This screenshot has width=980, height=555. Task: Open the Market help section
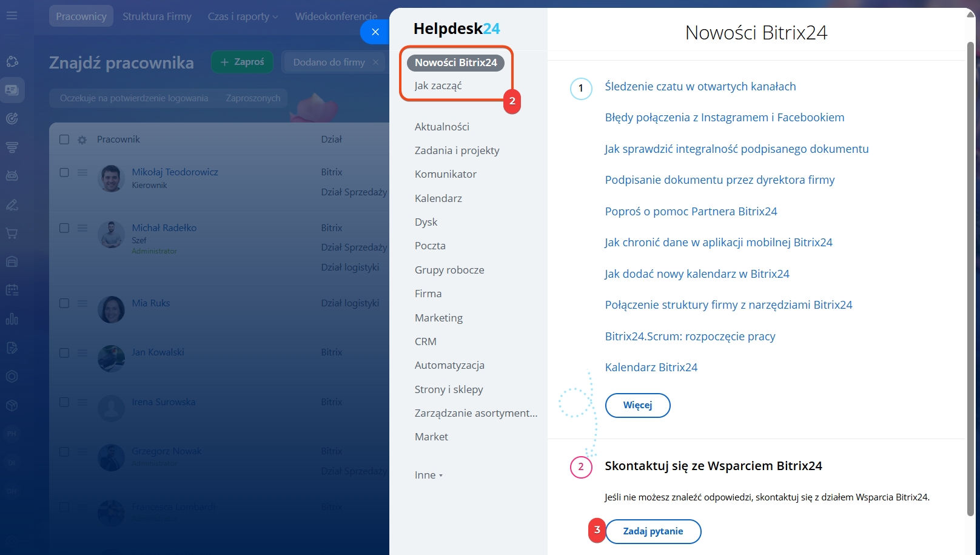pyautogui.click(x=431, y=437)
